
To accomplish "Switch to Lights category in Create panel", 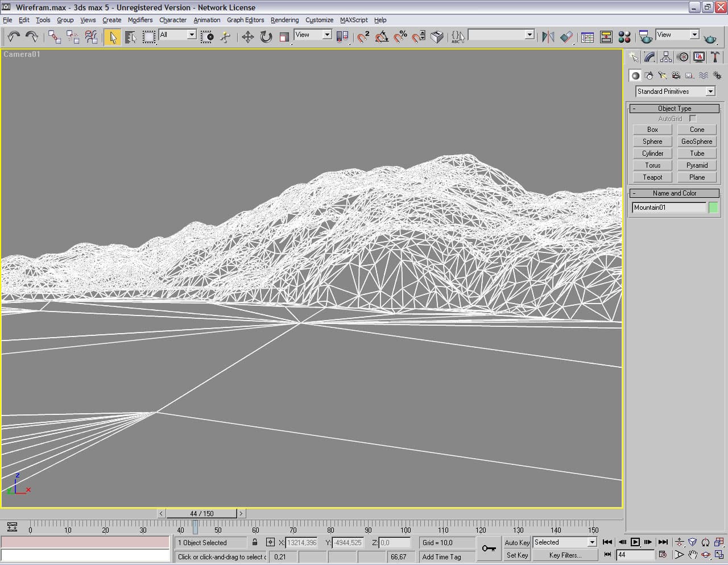I will pyautogui.click(x=662, y=75).
